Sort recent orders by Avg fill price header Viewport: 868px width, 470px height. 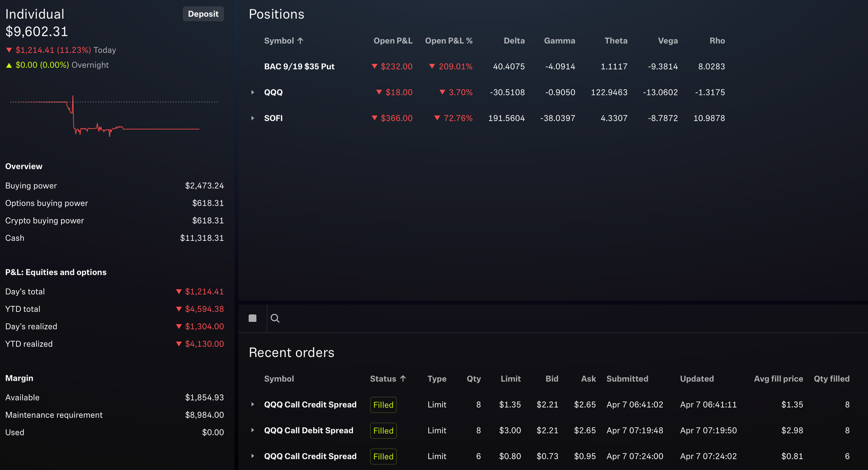coord(778,379)
